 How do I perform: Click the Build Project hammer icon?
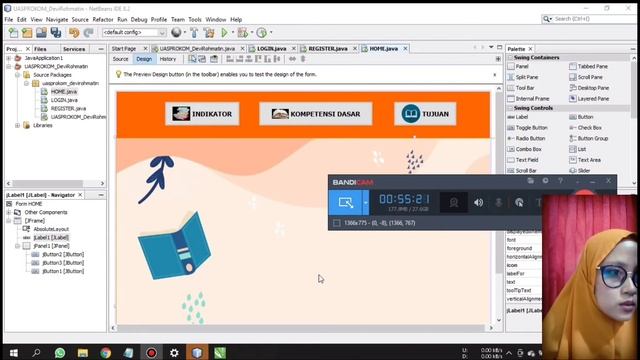point(194,33)
